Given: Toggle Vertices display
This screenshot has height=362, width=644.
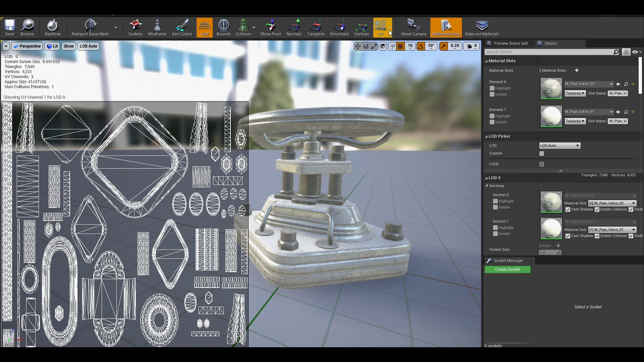Looking at the screenshot, I should tap(362, 27).
